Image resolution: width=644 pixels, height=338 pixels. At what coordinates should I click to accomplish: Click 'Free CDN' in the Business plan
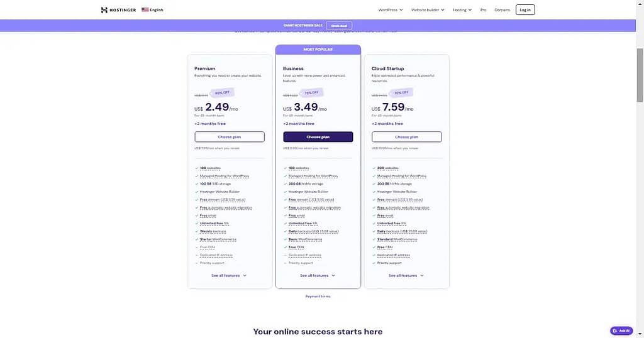click(296, 248)
